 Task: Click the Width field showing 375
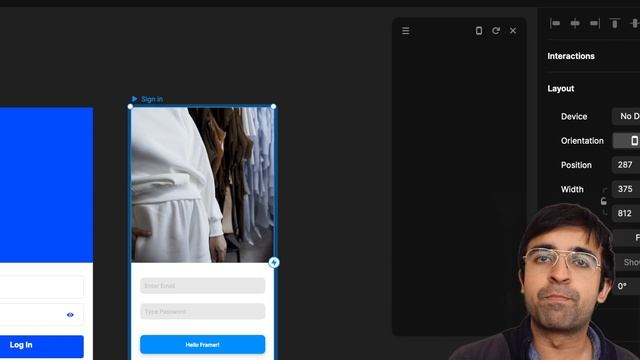(x=626, y=189)
